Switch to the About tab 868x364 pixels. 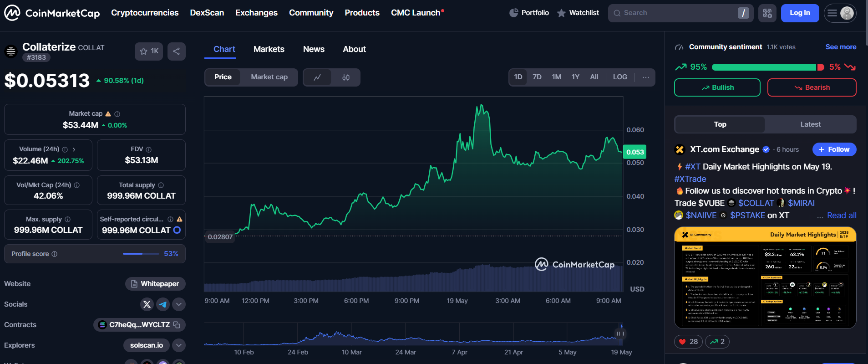(354, 49)
